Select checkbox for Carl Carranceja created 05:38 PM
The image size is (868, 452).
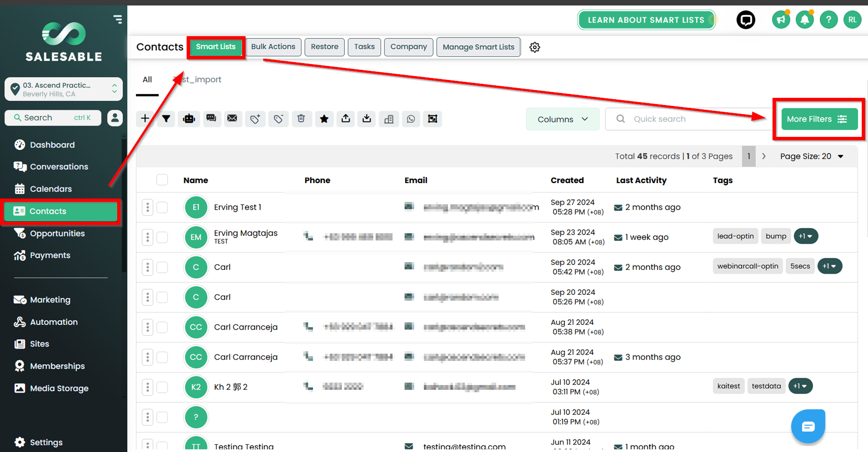tap(162, 327)
